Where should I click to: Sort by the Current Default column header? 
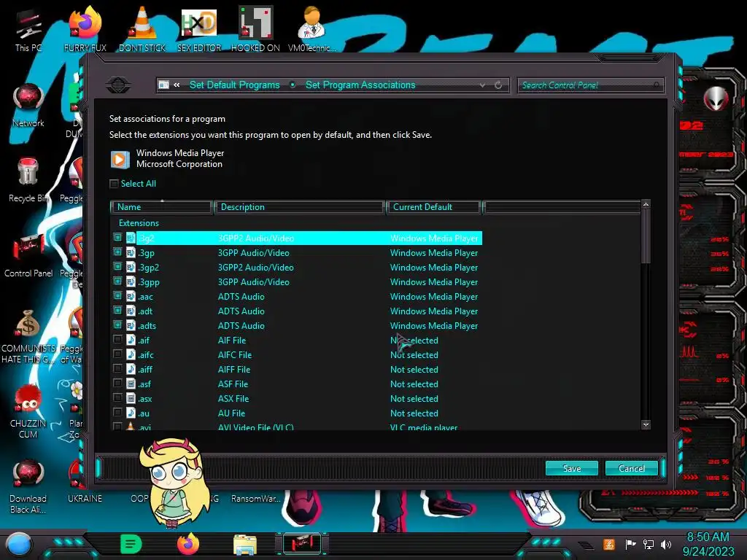[433, 207]
